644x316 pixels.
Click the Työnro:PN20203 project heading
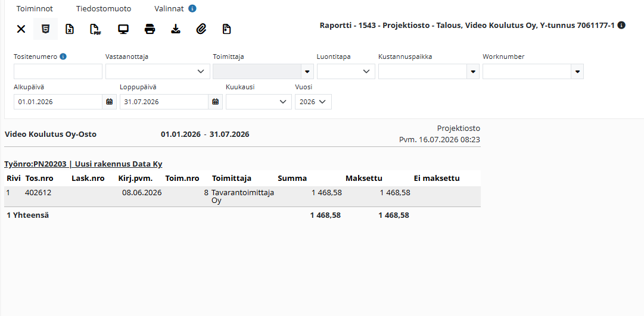click(83, 164)
